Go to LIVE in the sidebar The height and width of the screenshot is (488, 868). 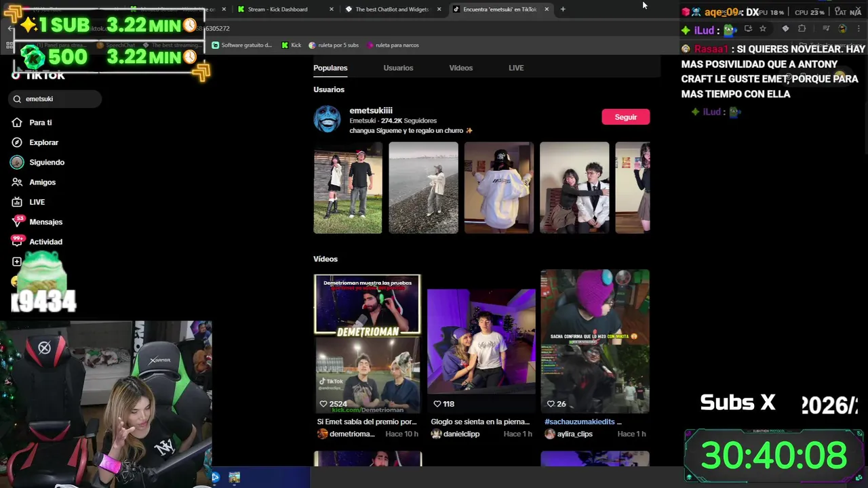(28, 202)
